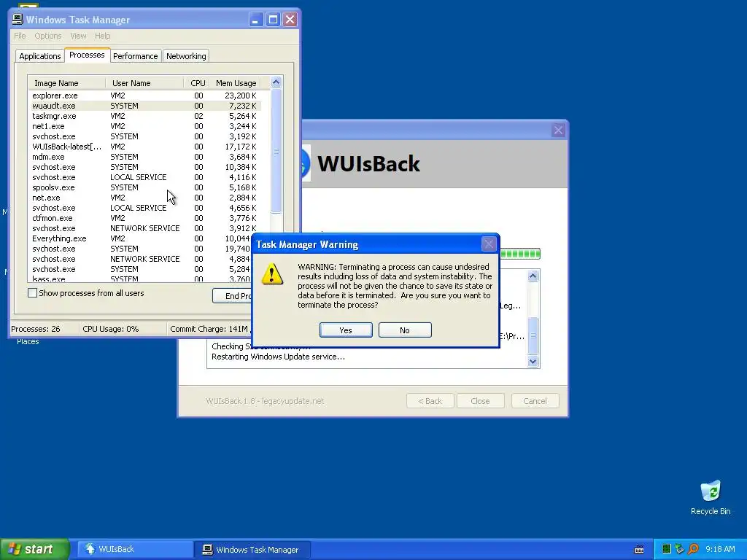Viewport: 747px width, 560px height.
Task: Open the Options menu in Task Manager
Action: pos(47,36)
